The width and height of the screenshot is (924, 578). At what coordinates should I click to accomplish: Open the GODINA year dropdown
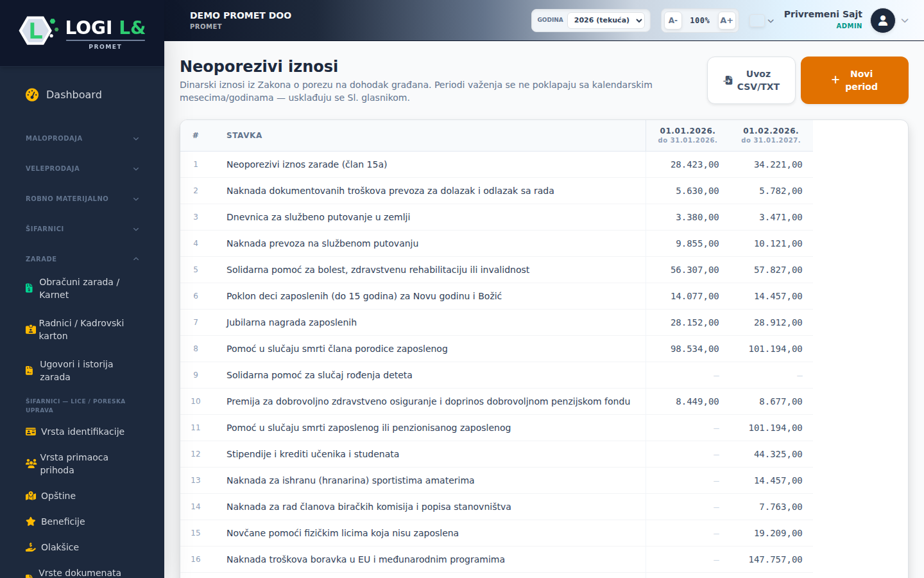pos(607,20)
